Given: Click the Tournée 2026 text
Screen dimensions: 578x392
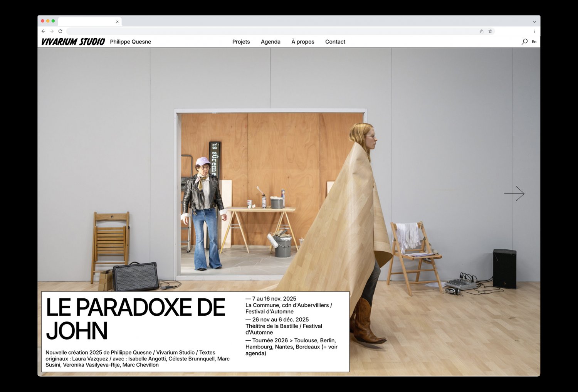Looking at the screenshot, I should [291, 347].
